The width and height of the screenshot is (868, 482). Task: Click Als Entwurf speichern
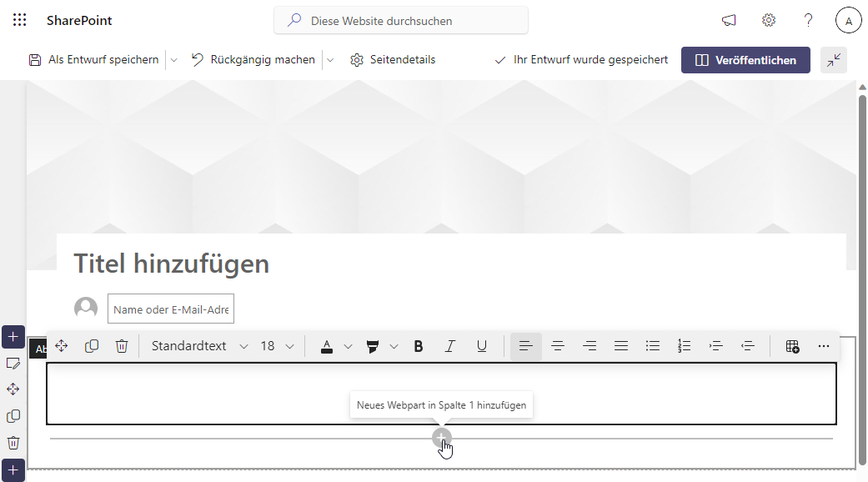(93, 60)
